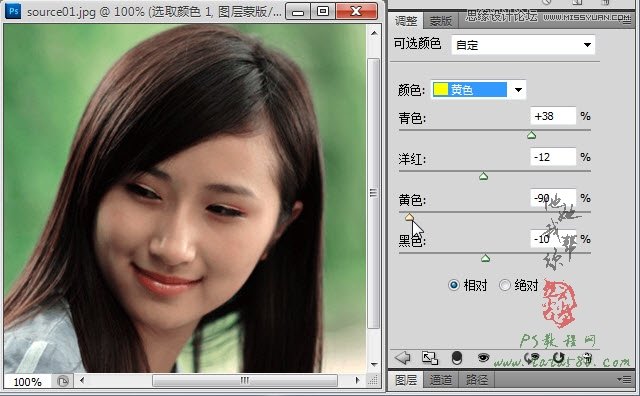Click the 黄色 slider handle
The image size is (640, 396).
pos(409,217)
